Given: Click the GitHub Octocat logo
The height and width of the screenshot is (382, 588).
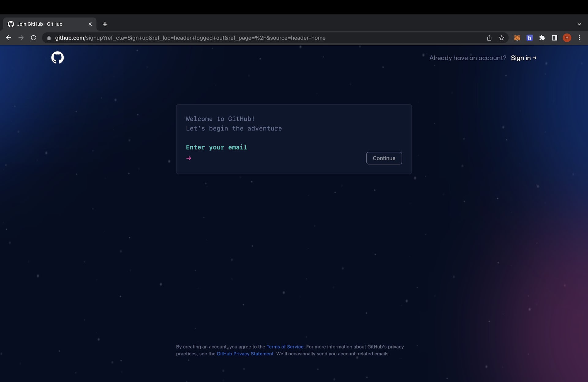Looking at the screenshot, I should pyautogui.click(x=58, y=58).
